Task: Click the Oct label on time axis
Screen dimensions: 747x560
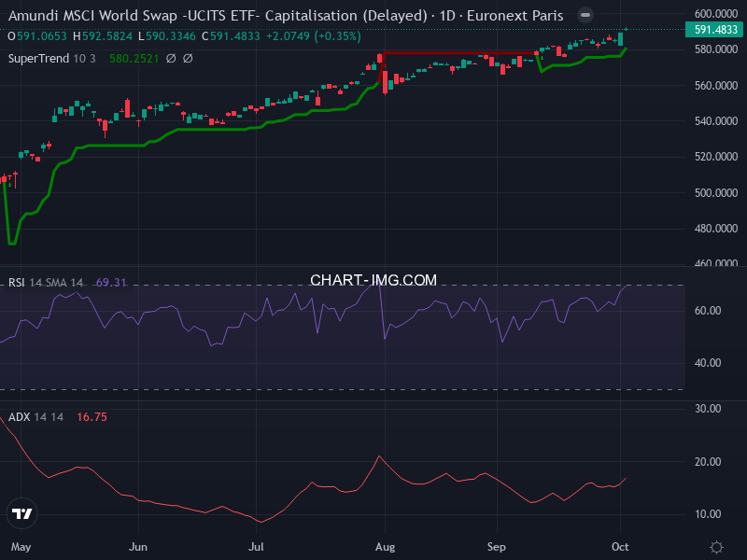Action: (622, 546)
